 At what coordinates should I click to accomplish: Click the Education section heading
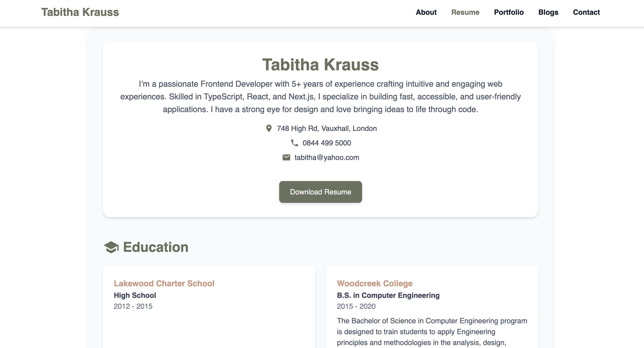(x=156, y=247)
